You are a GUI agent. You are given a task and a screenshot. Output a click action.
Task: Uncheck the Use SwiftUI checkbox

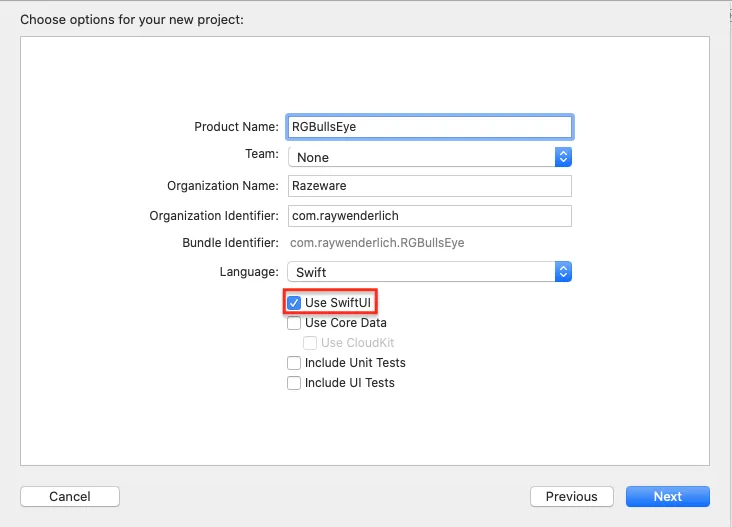coord(294,303)
